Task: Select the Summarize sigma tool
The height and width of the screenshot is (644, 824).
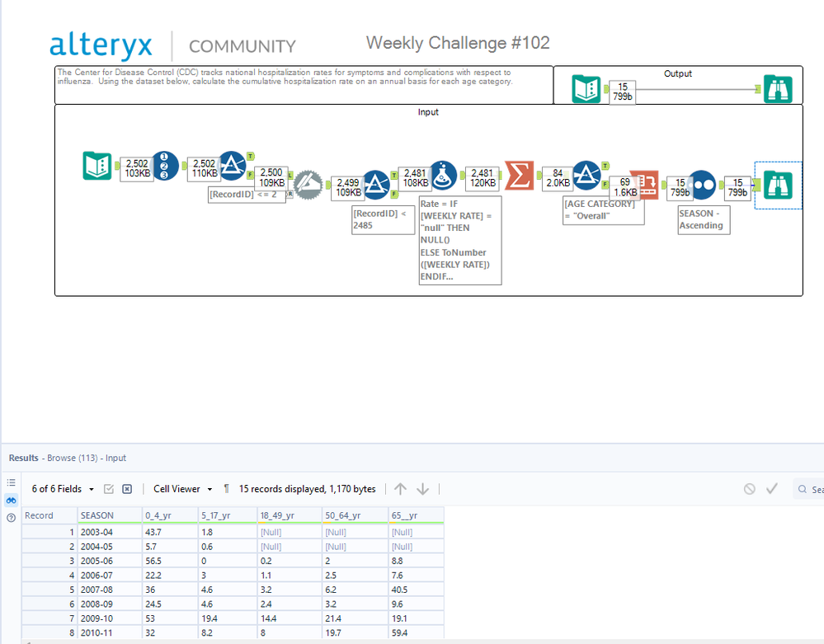Action: pos(519,176)
